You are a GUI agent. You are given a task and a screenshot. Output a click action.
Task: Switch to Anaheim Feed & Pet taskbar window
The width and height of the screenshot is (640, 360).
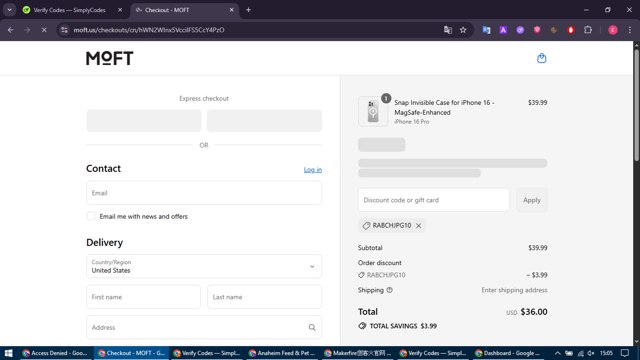tap(282, 353)
